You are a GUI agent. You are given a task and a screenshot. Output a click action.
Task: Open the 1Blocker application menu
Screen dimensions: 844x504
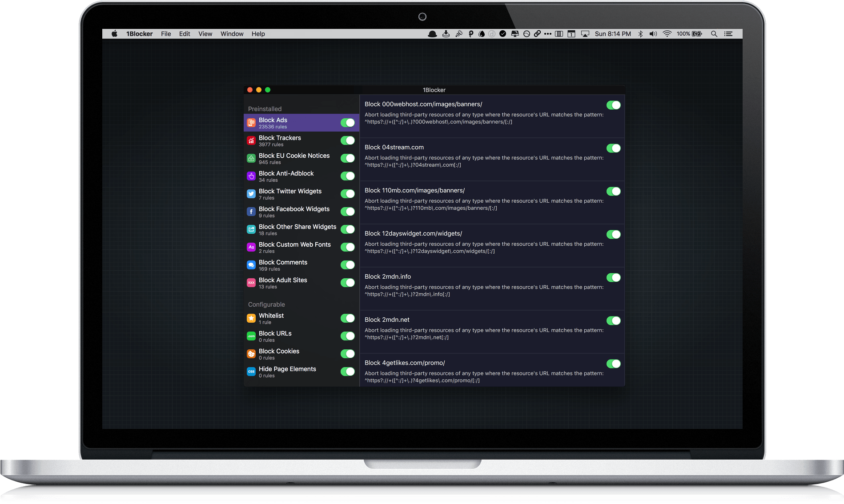139,34
